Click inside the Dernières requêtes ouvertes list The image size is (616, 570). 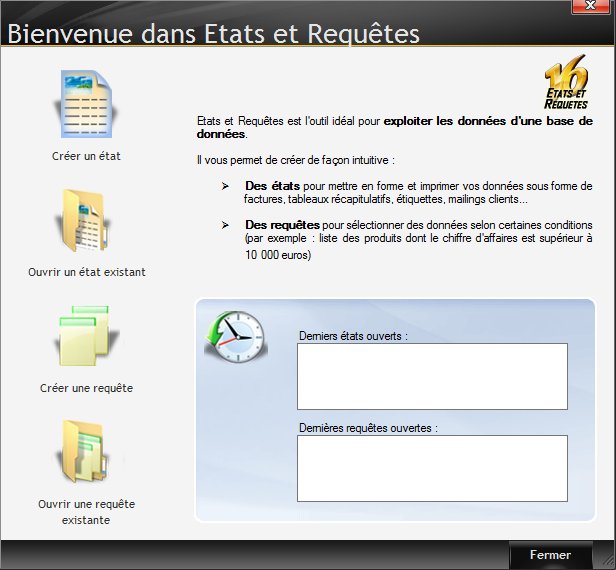click(432, 468)
